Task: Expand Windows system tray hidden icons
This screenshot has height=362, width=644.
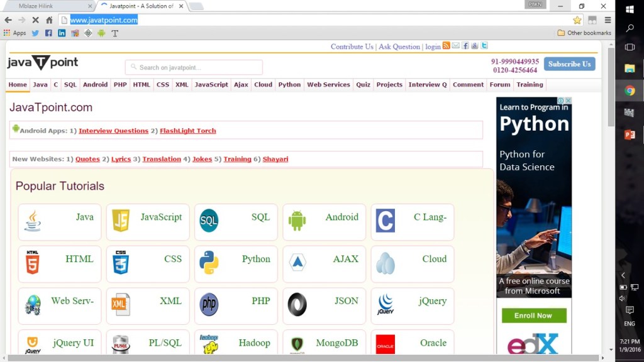Action: click(x=623, y=275)
